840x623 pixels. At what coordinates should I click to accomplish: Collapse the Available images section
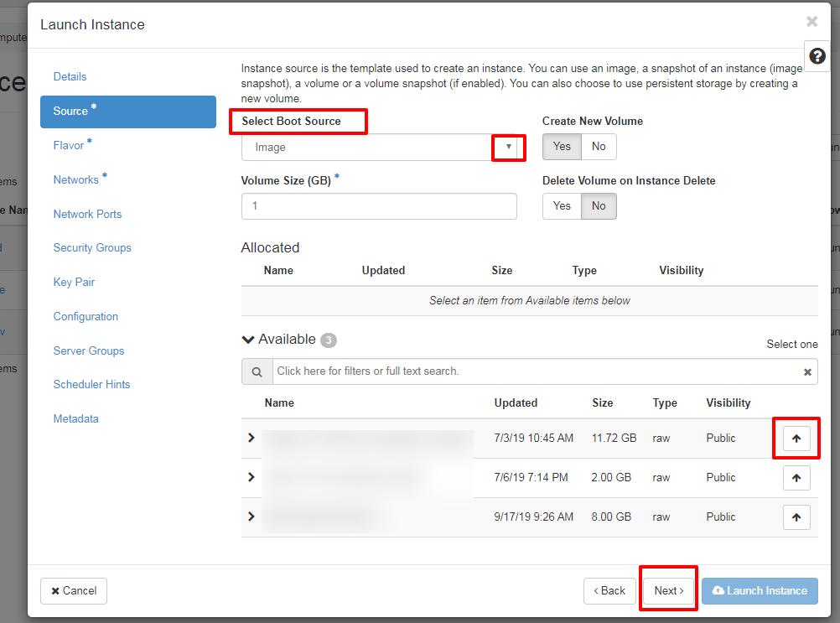point(248,340)
